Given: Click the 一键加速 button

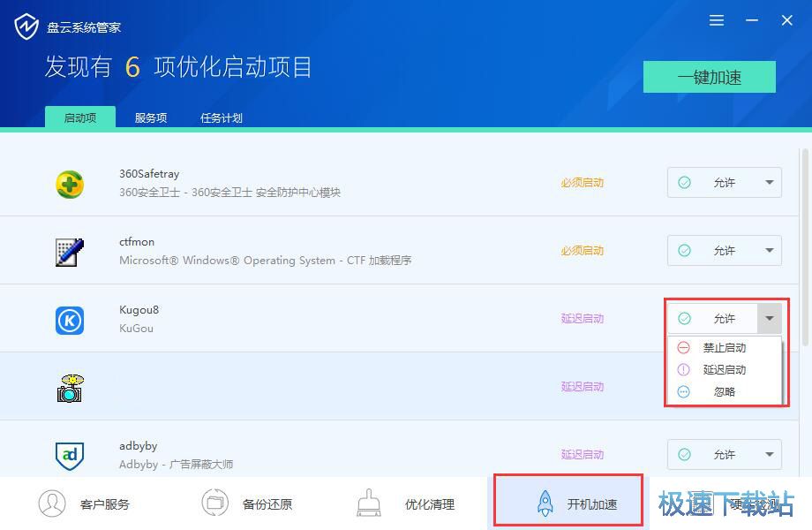Looking at the screenshot, I should click(709, 76).
